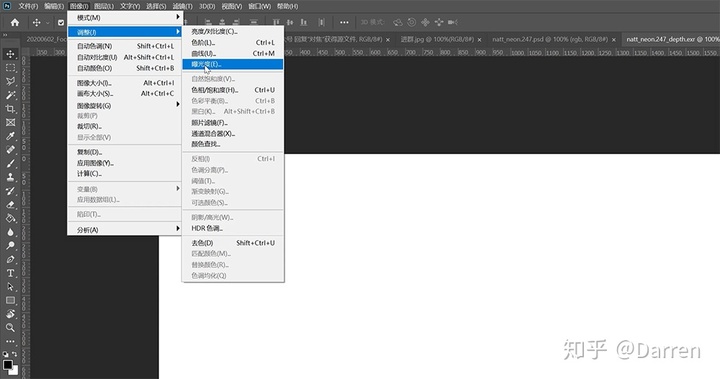The width and height of the screenshot is (720, 379).
Task: Click the align bottom edges icon
Action: tap(304, 22)
